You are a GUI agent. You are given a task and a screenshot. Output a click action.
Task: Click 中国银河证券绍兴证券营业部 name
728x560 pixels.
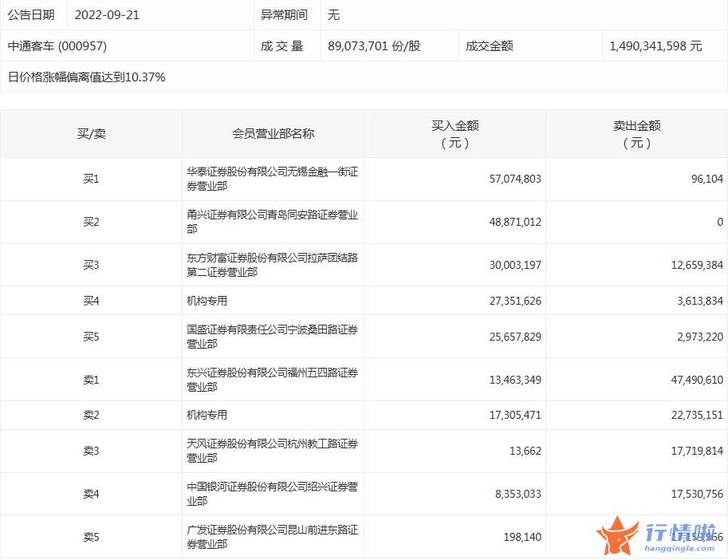[x=273, y=494]
